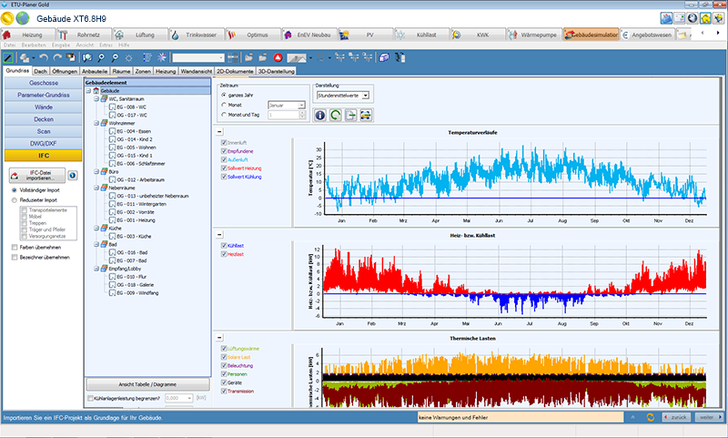This screenshot has width=728, height=438.
Task: Click the blue help icon beside IFC import
Action: [x=73, y=176]
